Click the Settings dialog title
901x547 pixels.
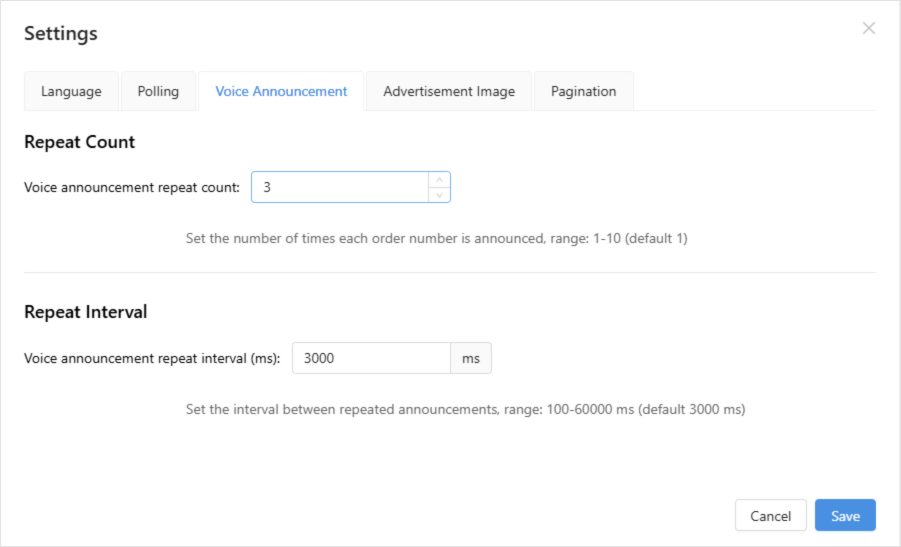pos(61,33)
